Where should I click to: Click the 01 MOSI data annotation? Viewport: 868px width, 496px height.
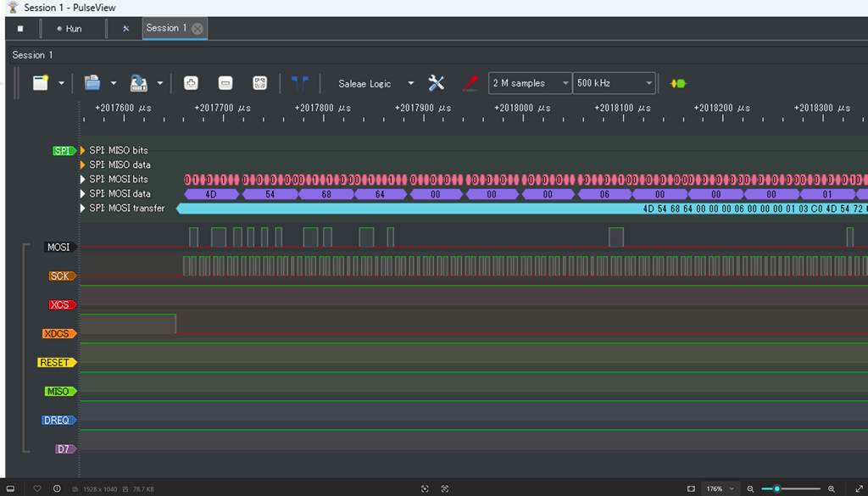coord(827,194)
